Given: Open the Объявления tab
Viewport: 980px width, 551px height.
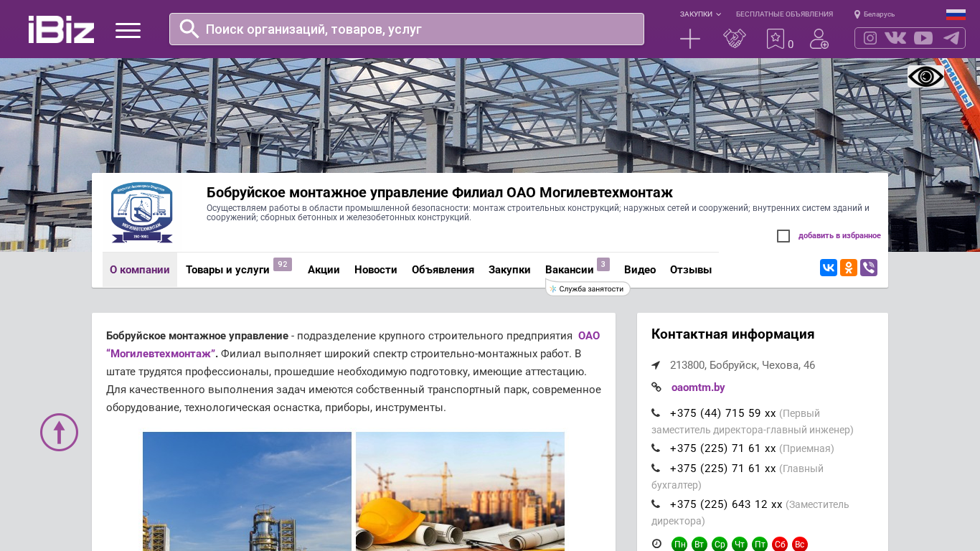Looking at the screenshot, I should tap(443, 270).
